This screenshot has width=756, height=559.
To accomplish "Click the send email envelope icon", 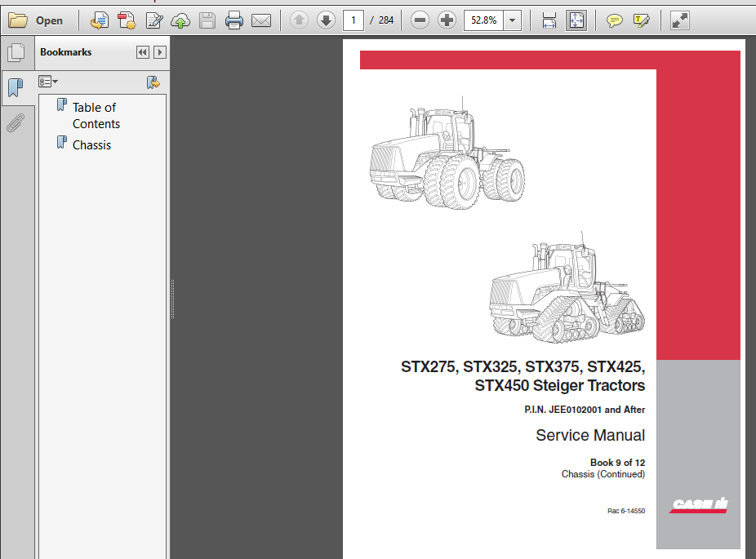I will pos(261,20).
